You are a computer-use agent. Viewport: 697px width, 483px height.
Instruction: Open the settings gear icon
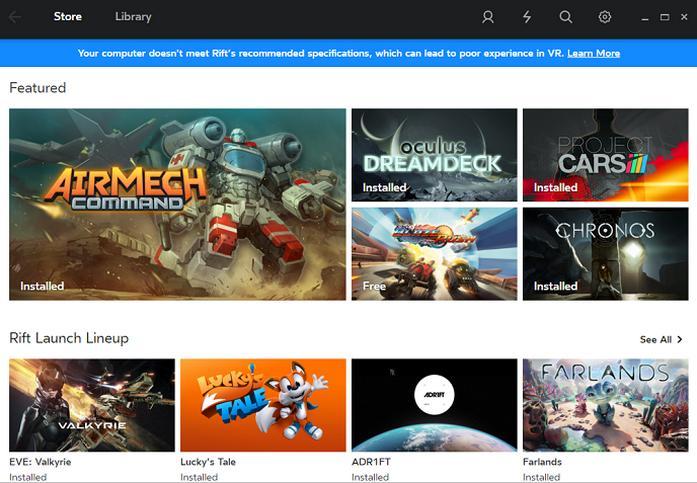pyautogui.click(x=605, y=17)
